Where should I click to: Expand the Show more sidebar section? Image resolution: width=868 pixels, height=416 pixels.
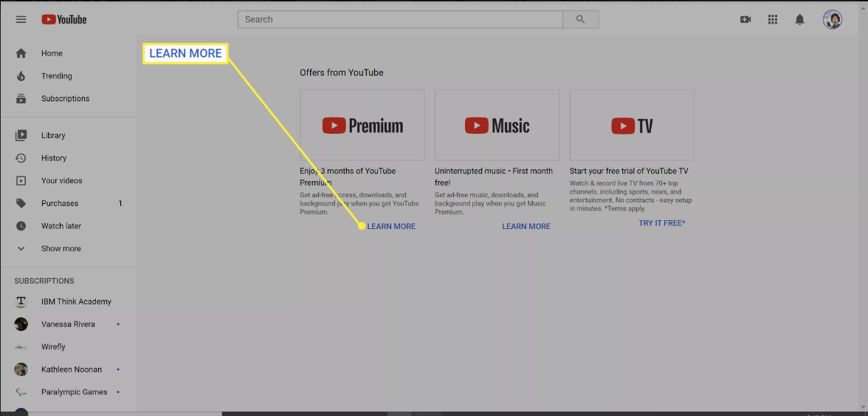(x=61, y=249)
